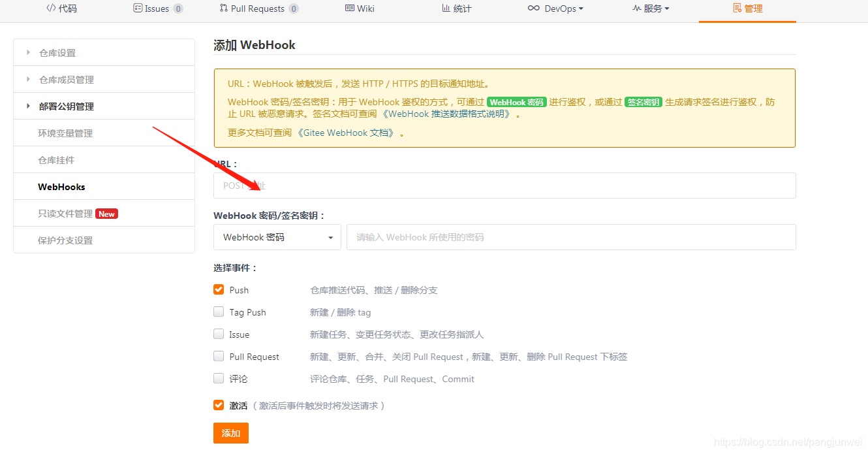Click the 选择事件 label
The image size is (868, 454).
(x=236, y=268)
